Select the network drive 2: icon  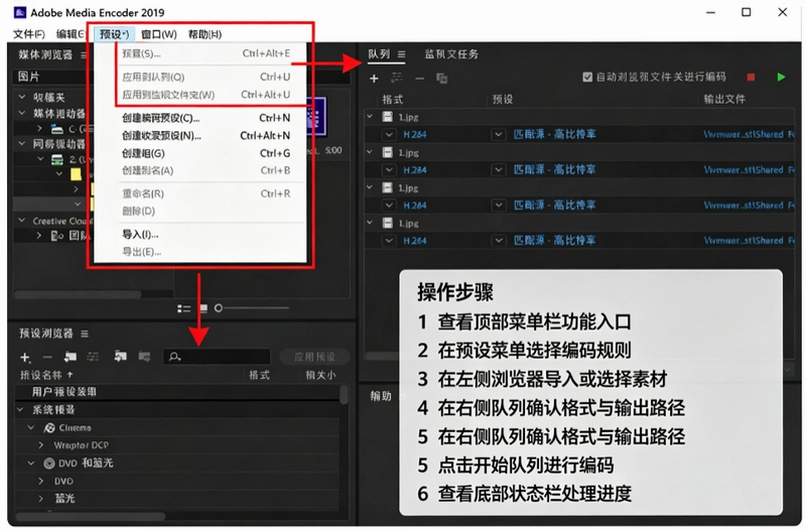point(57,159)
